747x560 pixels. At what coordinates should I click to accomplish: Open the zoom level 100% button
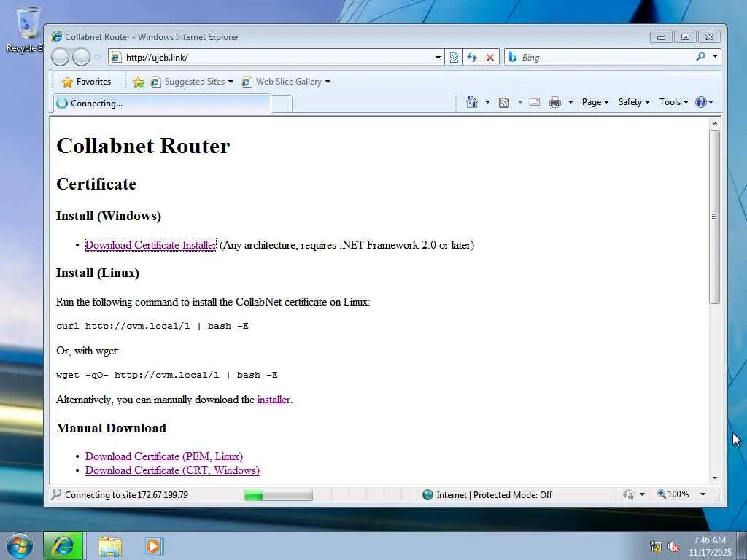(673, 494)
